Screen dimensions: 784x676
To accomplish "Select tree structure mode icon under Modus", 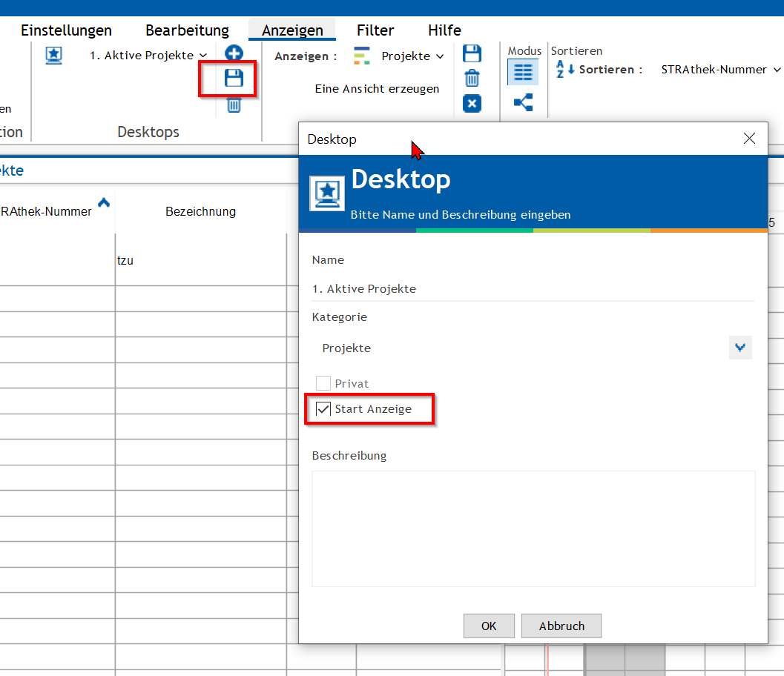I will (x=523, y=102).
